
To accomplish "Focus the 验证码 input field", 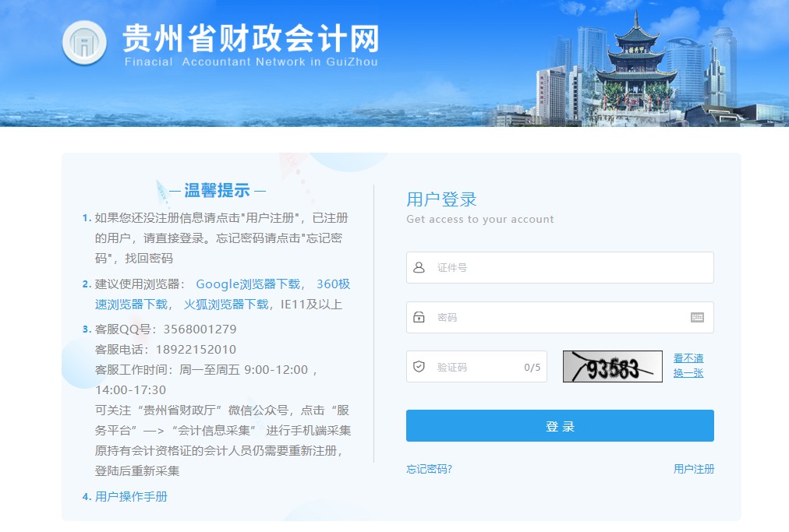I will click(476, 367).
